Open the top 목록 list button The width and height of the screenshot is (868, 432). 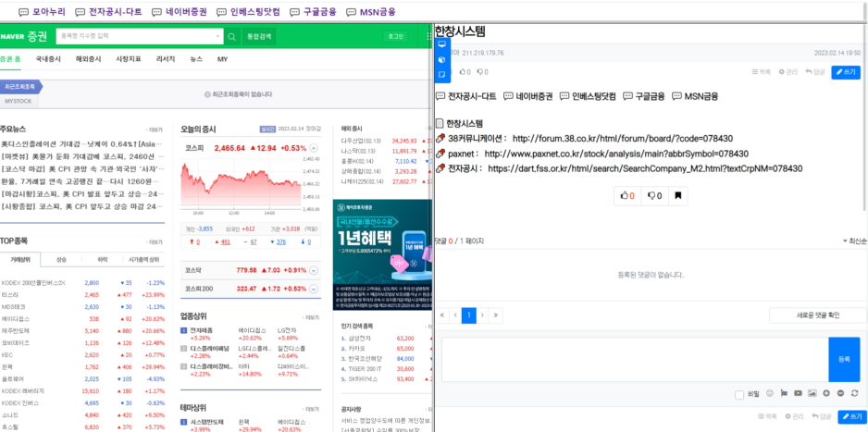point(762,72)
